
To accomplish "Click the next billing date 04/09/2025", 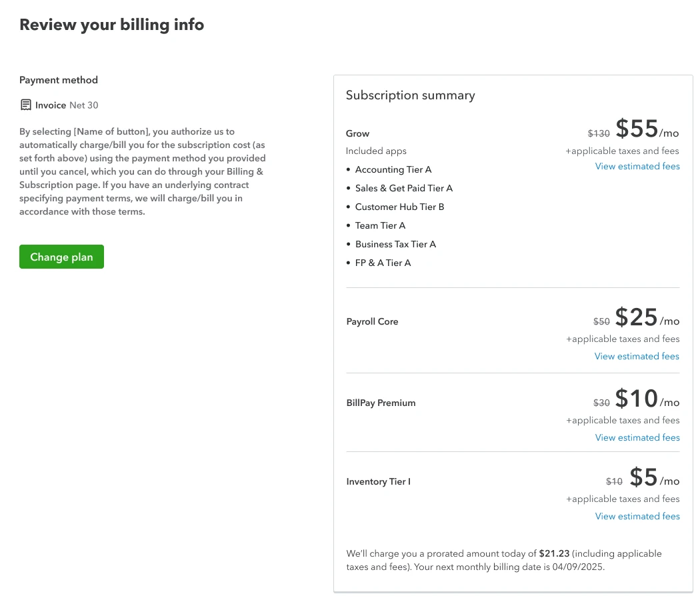I will 578,567.
